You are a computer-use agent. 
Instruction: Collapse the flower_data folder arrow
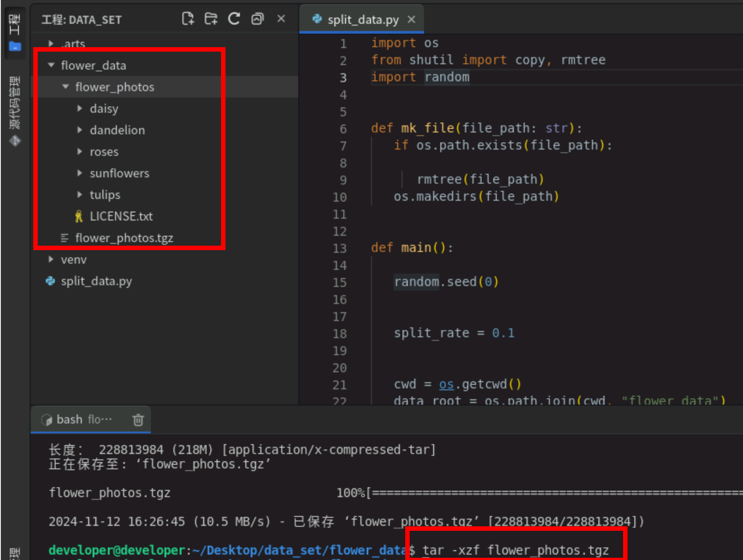click(x=51, y=65)
